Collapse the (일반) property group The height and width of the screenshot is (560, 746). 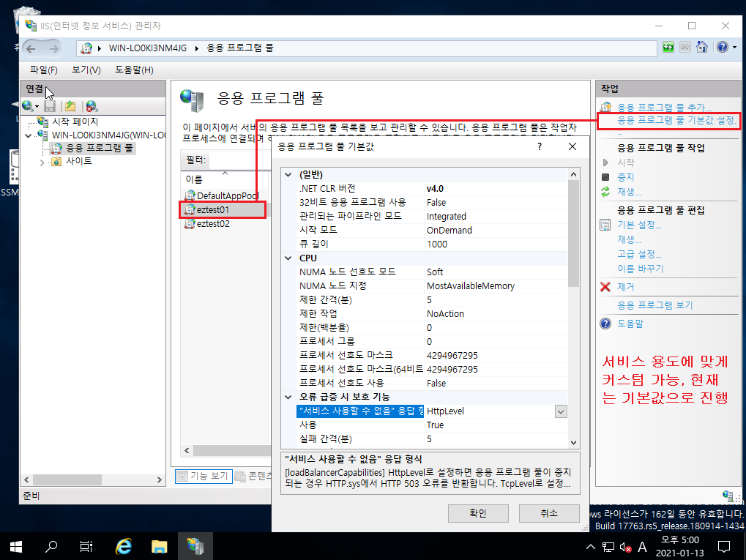[288, 175]
